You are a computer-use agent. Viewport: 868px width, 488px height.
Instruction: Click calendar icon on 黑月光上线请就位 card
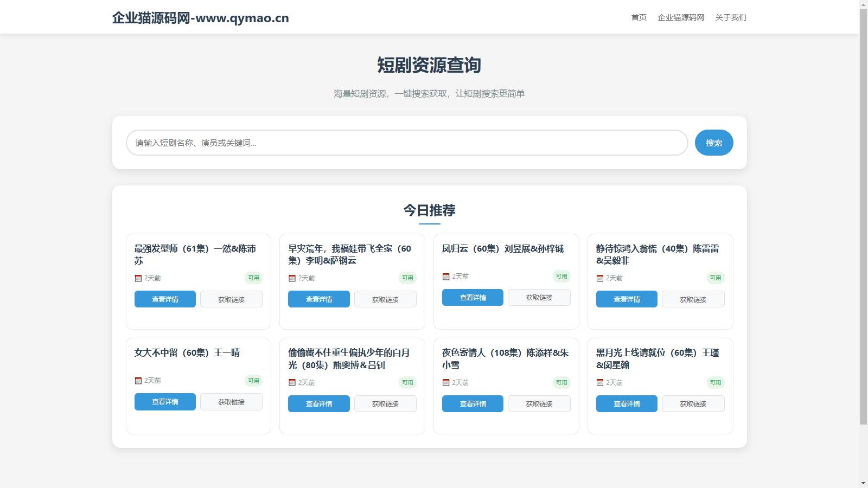click(600, 383)
